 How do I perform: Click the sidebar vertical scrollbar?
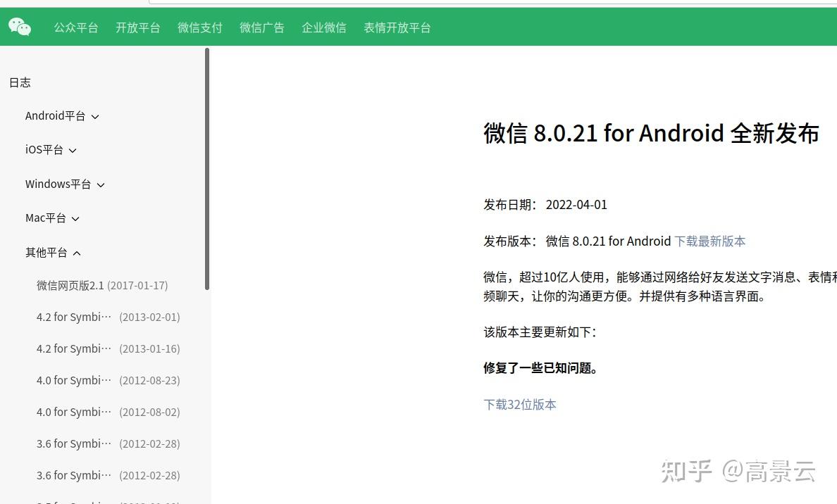click(x=207, y=169)
